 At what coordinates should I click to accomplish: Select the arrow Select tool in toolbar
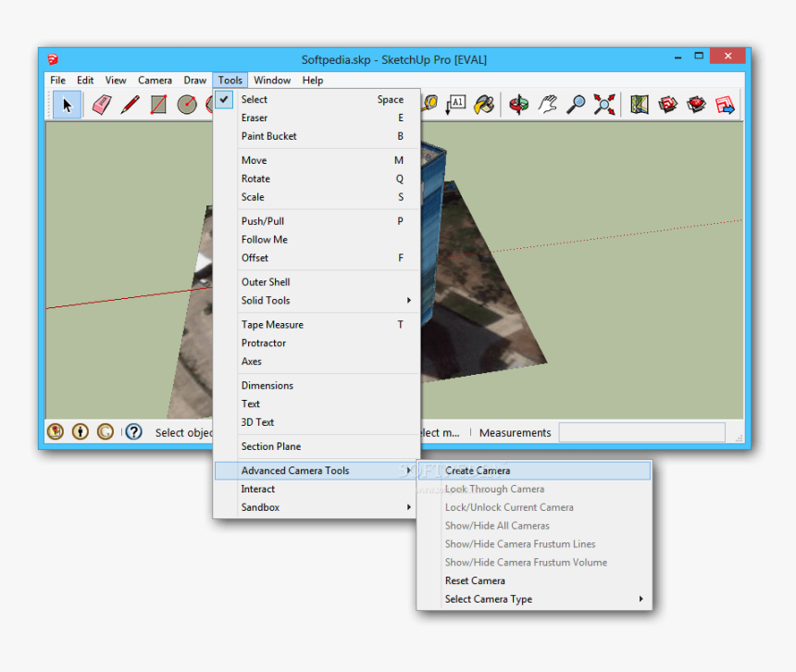click(x=67, y=105)
